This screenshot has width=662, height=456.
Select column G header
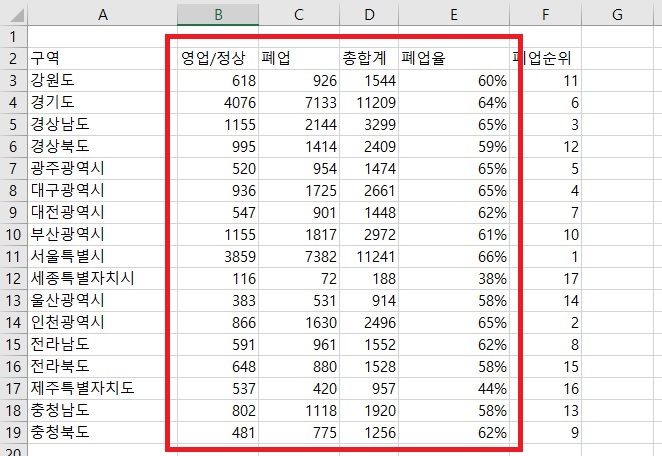click(617, 14)
